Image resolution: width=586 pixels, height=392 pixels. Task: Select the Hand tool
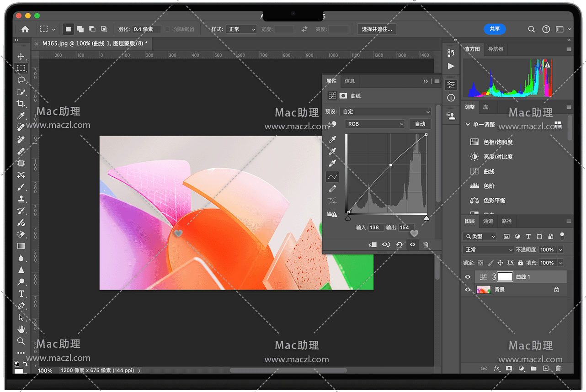pos(21,329)
